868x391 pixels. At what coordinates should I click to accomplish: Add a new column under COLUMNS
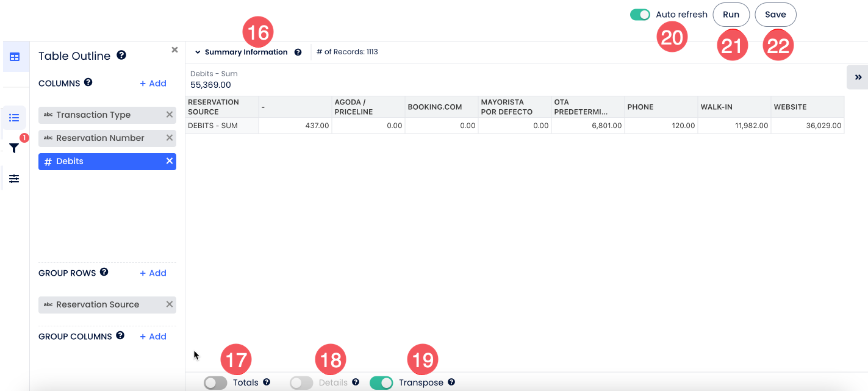click(x=153, y=84)
